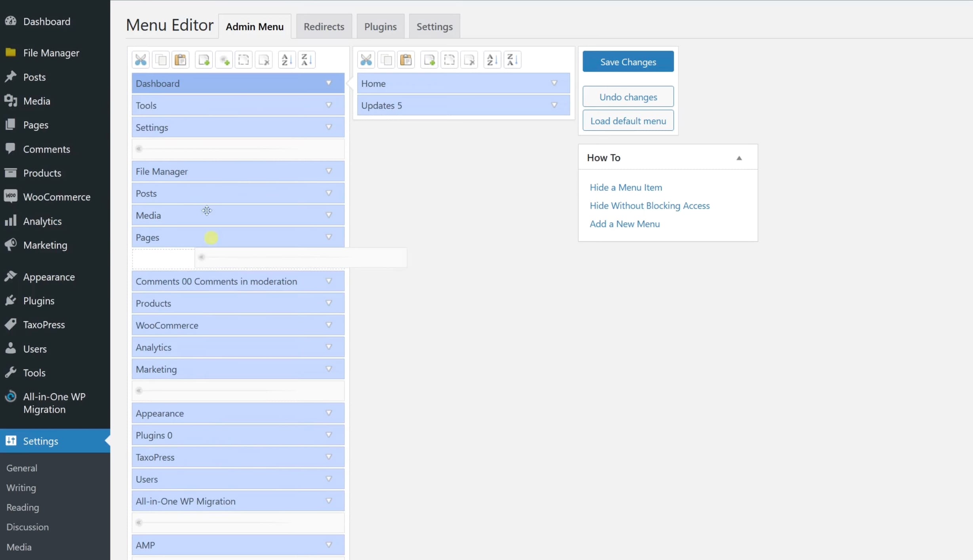Open the File Manager sidebar item
Image resolution: width=973 pixels, height=560 pixels.
coord(51,53)
